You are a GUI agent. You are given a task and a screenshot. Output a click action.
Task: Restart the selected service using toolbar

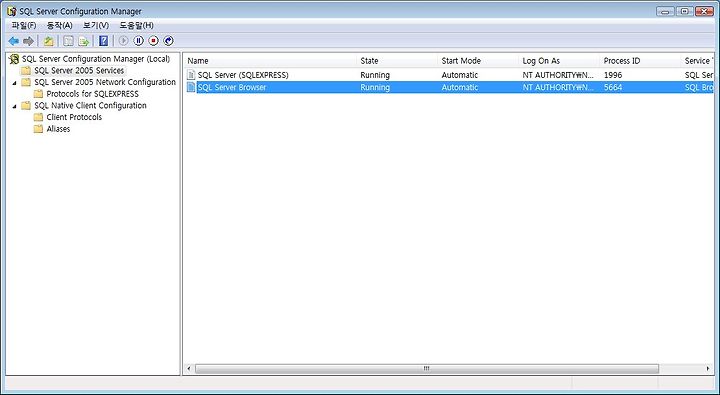[x=169, y=41]
